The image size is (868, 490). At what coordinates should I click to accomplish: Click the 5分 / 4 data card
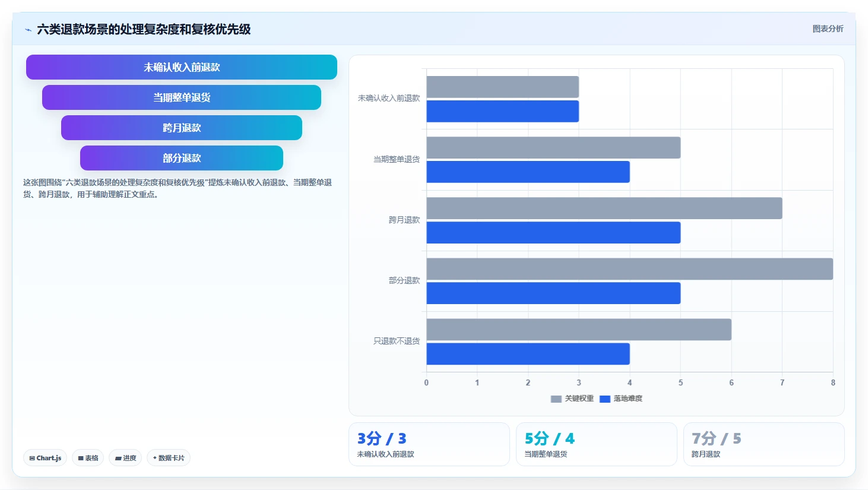click(x=597, y=444)
